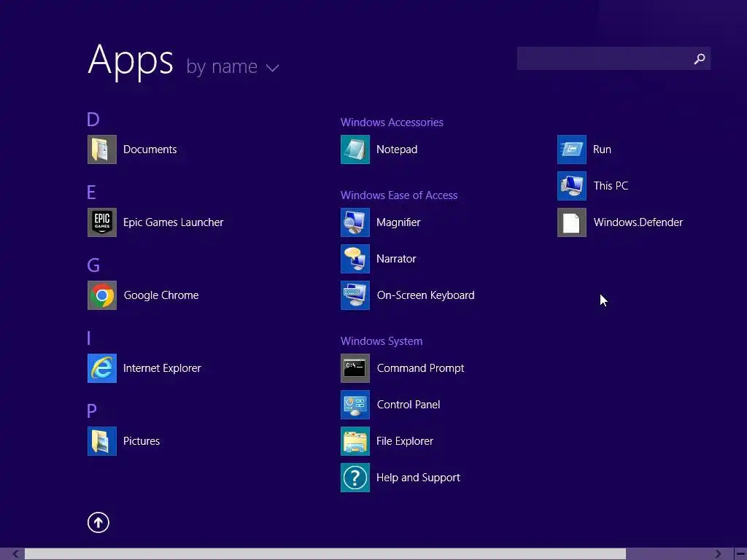Image resolution: width=747 pixels, height=560 pixels.
Task: Click the up arrow circle button
Action: point(98,522)
